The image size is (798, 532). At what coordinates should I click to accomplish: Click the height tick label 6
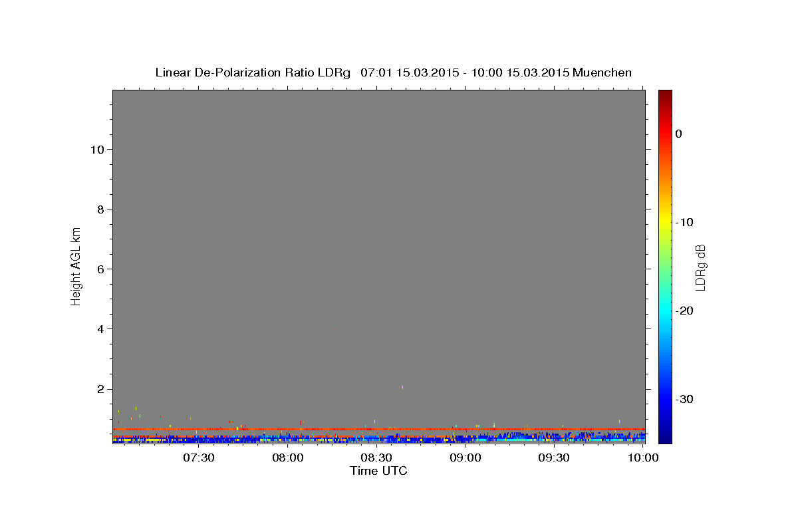pyautogui.click(x=101, y=269)
